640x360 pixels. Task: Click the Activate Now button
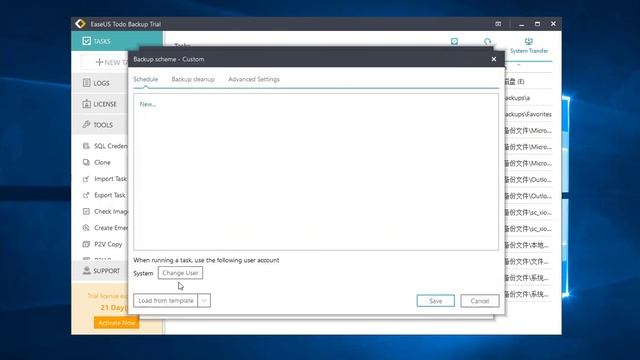pyautogui.click(x=117, y=322)
